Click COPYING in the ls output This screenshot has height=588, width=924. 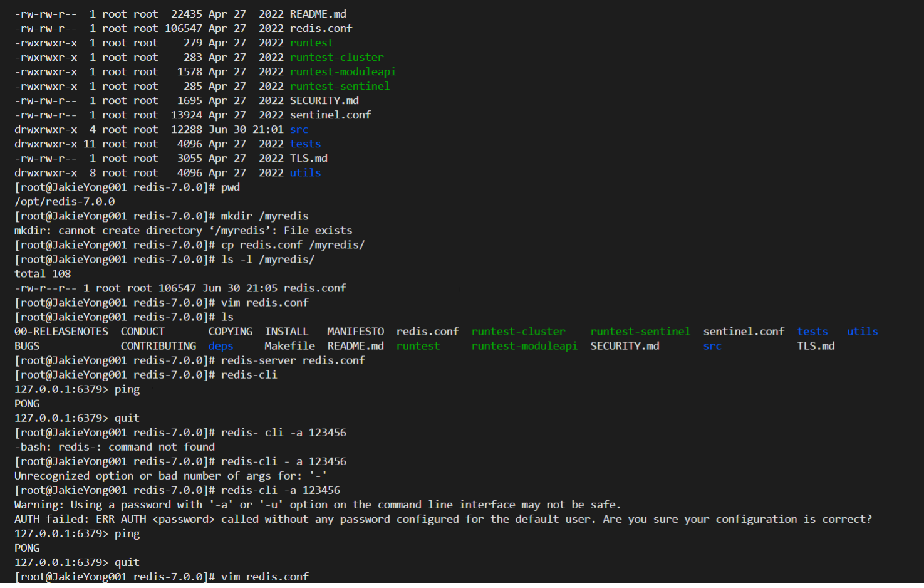pyautogui.click(x=231, y=331)
